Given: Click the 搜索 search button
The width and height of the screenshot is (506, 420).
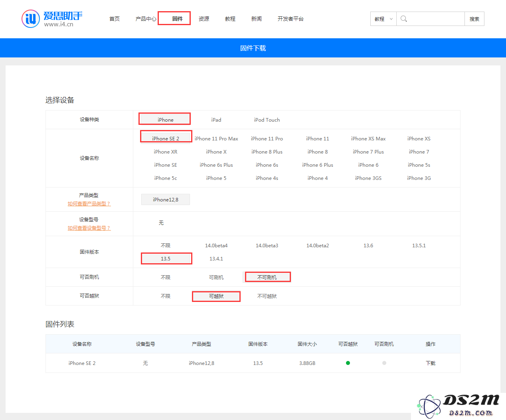Looking at the screenshot, I should 474,19.
